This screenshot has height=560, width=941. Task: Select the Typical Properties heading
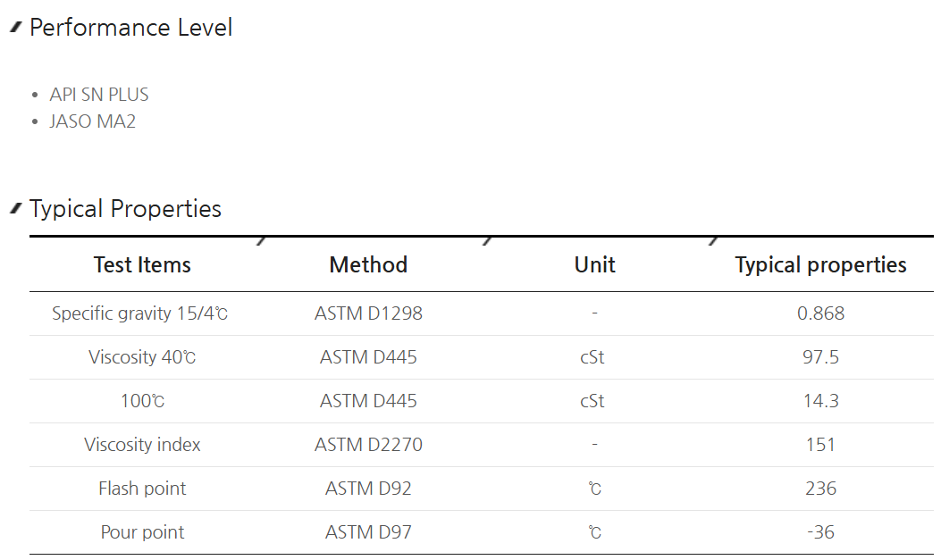click(125, 209)
